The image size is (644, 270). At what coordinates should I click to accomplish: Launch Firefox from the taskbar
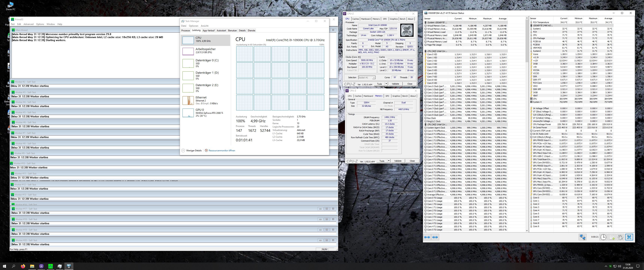pos(23,266)
